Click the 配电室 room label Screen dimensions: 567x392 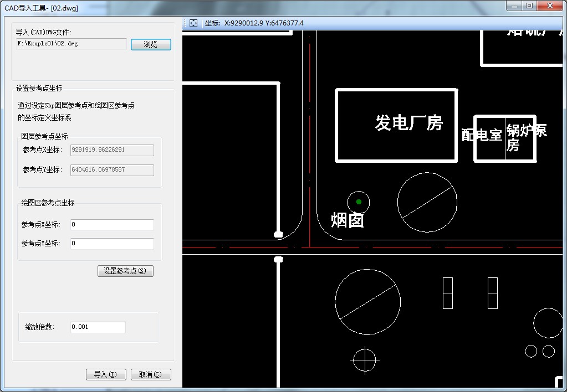[482, 135]
